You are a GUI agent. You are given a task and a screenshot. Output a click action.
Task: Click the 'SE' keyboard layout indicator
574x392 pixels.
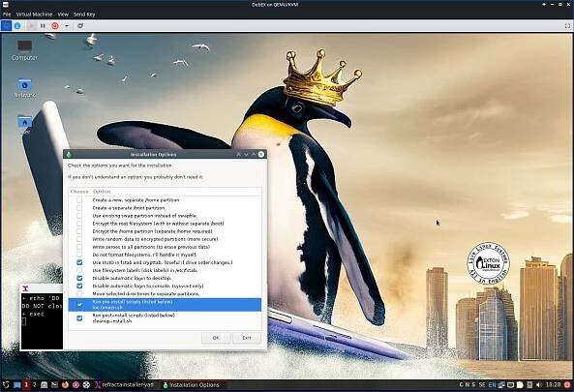coord(482,384)
